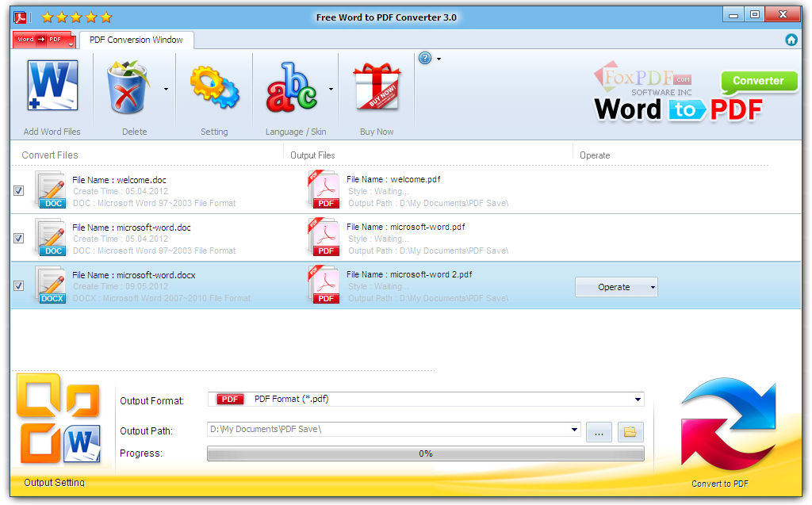Viewport: 812px width, 505px height.
Task: Click the PDF icon for welcome.pdf
Action: 324,189
